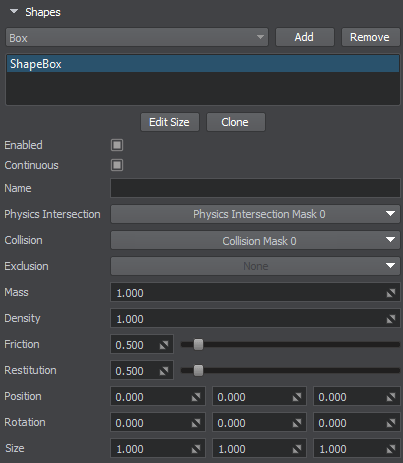Toggle the Enabled checkbox
Viewport: 403px width, 463px height.
[x=117, y=145]
